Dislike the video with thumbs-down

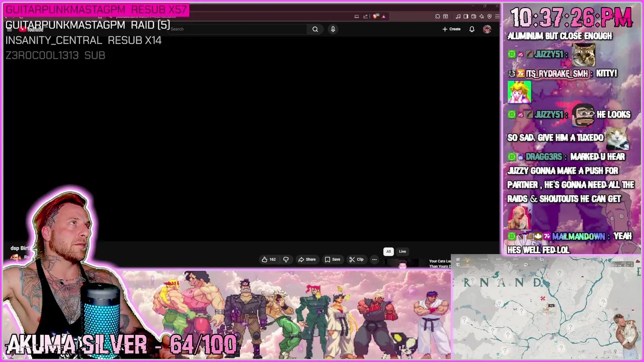[286, 259]
